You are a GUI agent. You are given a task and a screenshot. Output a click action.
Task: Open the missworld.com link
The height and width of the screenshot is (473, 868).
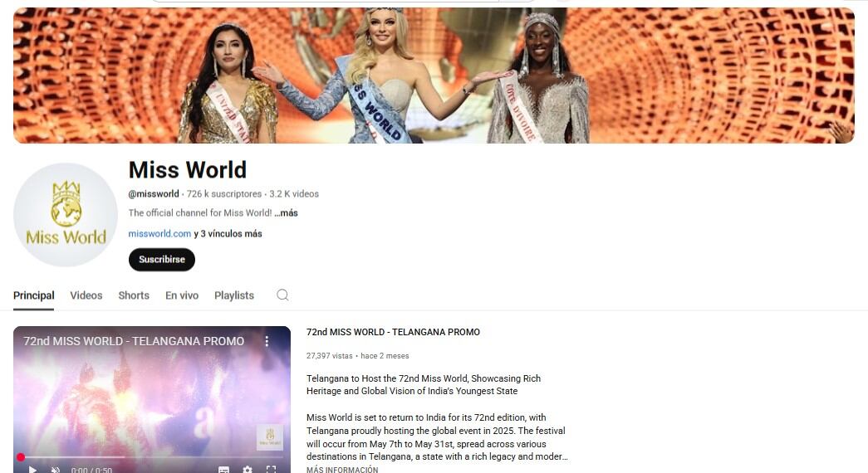click(159, 233)
